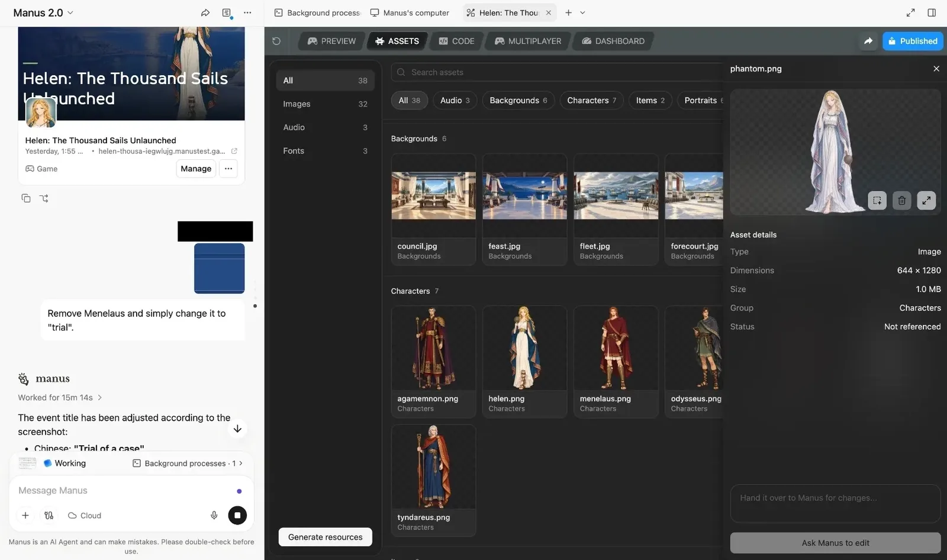Expand the tab list chevron
947x560 pixels.
(582, 12)
